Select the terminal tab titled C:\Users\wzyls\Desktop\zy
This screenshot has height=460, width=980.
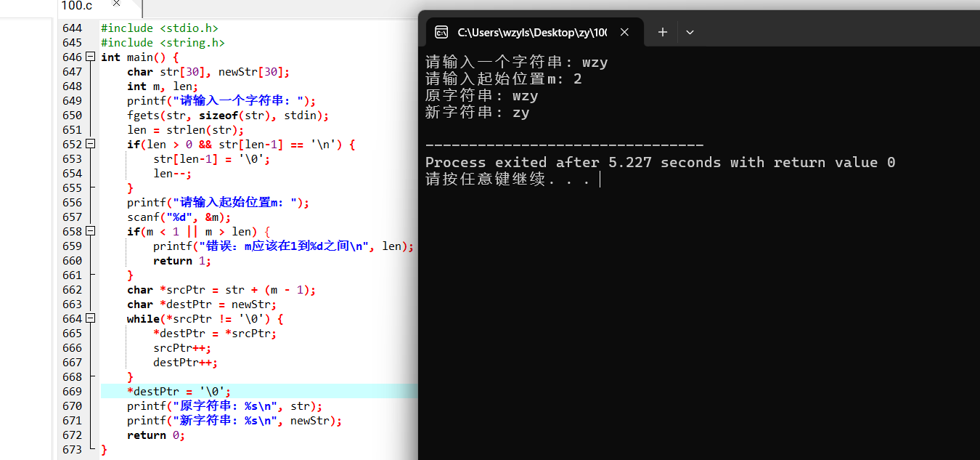pyautogui.click(x=534, y=32)
